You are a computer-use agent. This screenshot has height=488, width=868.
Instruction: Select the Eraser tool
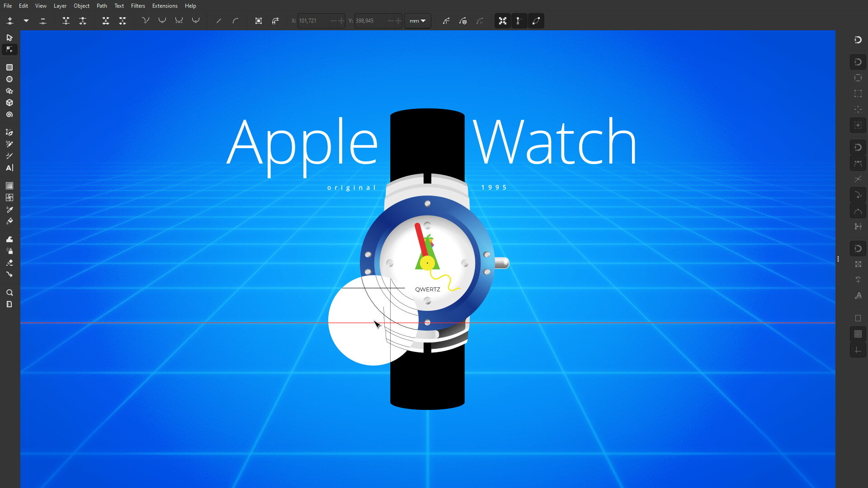tap(9, 263)
